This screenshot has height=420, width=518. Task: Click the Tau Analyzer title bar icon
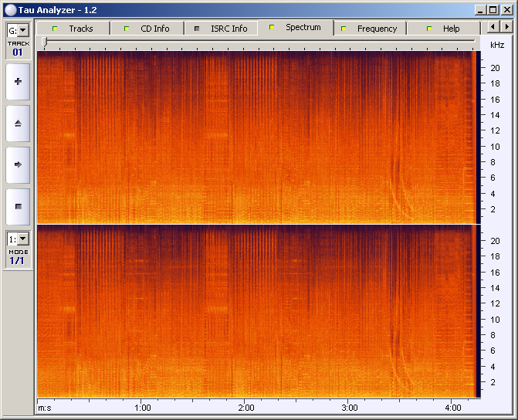pos(10,9)
